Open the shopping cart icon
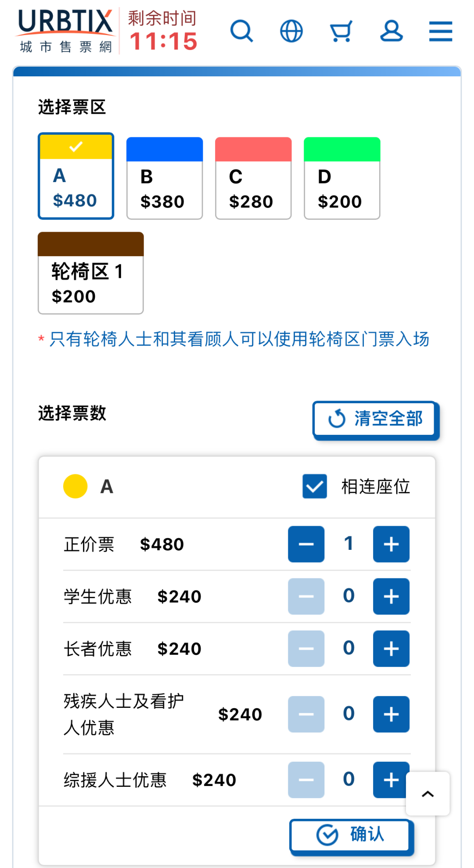The height and width of the screenshot is (868, 474). [x=341, y=31]
